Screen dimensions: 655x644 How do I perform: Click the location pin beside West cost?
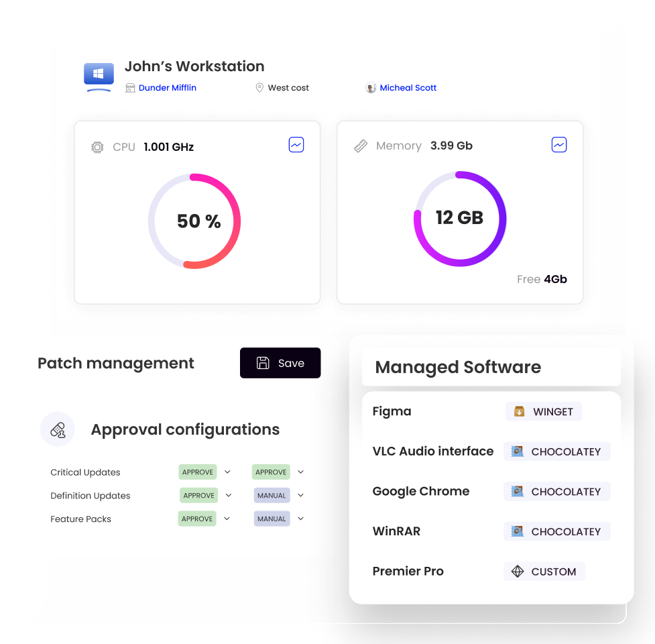259,88
